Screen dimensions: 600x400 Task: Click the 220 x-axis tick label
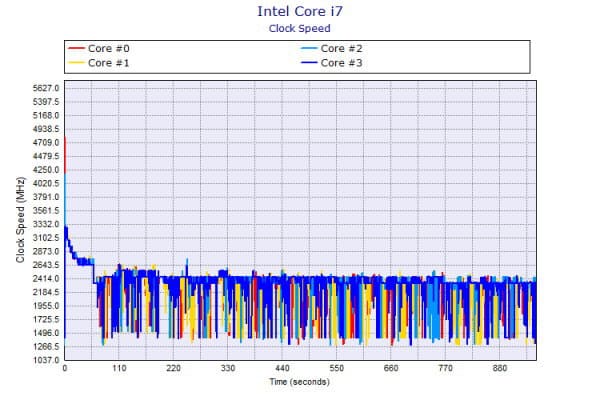173,368
